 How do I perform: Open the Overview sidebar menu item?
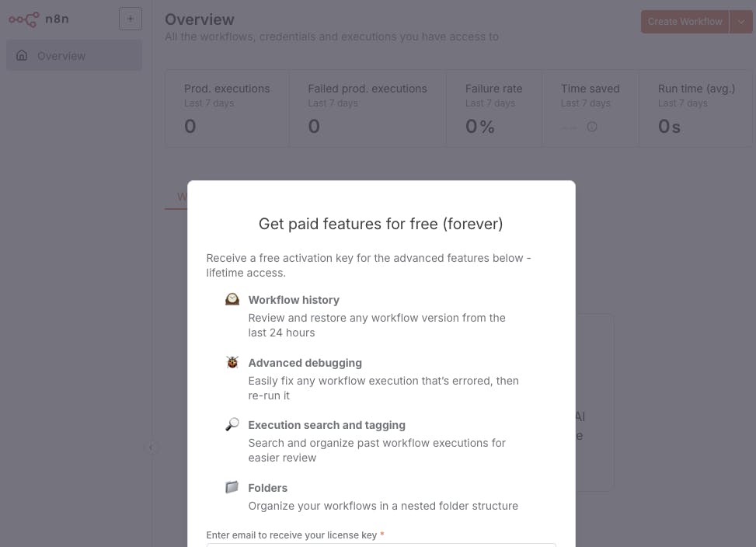click(x=75, y=55)
